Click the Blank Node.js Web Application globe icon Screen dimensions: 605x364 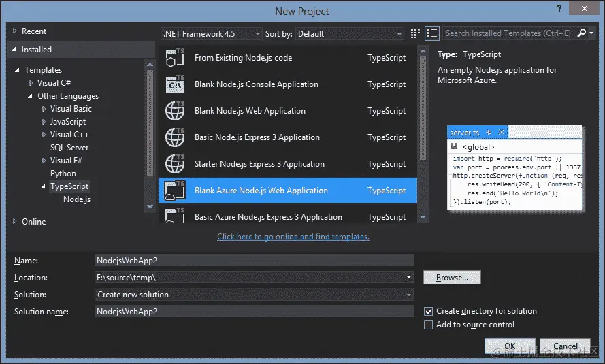point(175,111)
